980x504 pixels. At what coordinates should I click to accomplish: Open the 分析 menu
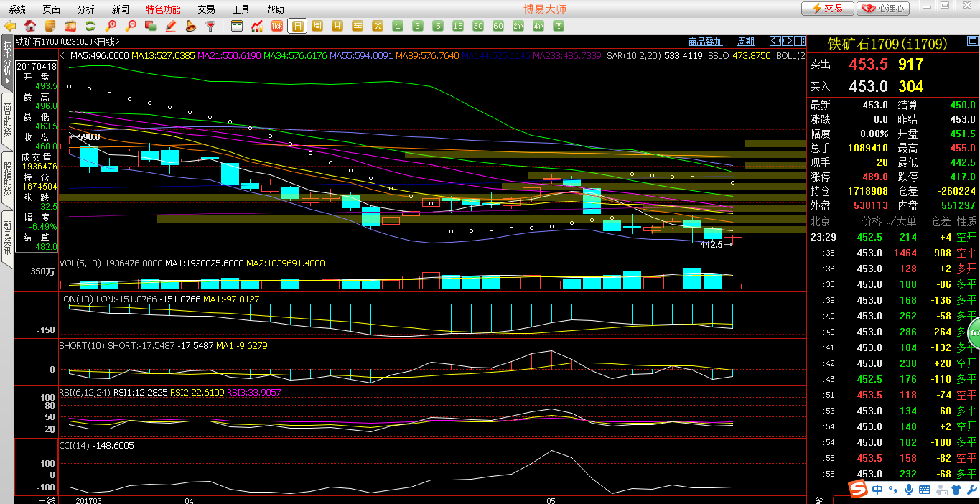(85, 9)
